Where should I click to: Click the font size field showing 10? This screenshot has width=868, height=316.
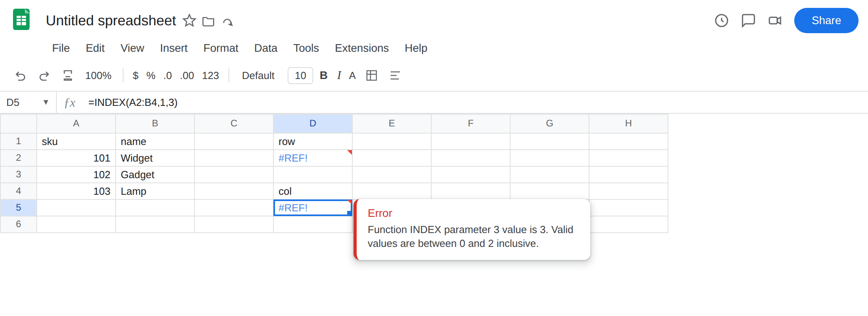coord(300,75)
